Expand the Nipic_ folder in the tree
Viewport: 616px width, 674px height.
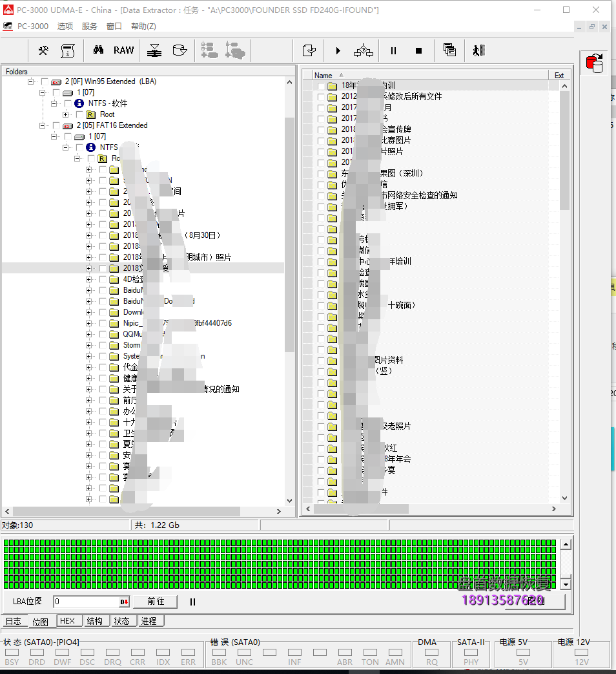pyautogui.click(x=89, y=323)
